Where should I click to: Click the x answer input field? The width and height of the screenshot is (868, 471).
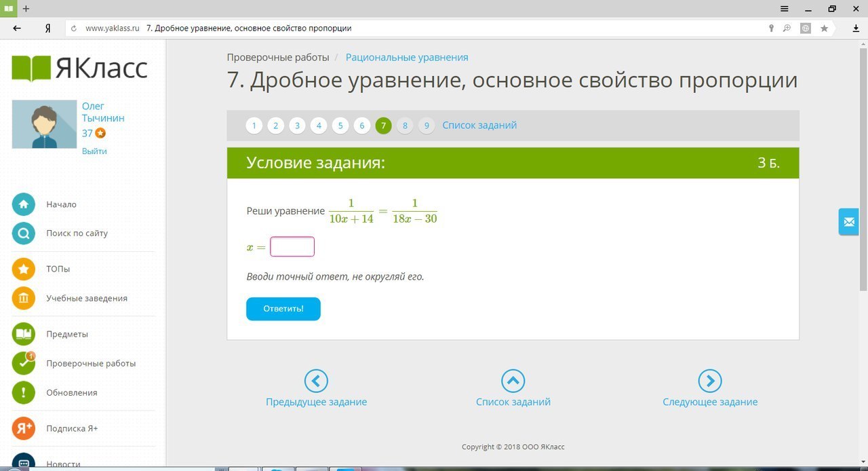pos(292,247)
